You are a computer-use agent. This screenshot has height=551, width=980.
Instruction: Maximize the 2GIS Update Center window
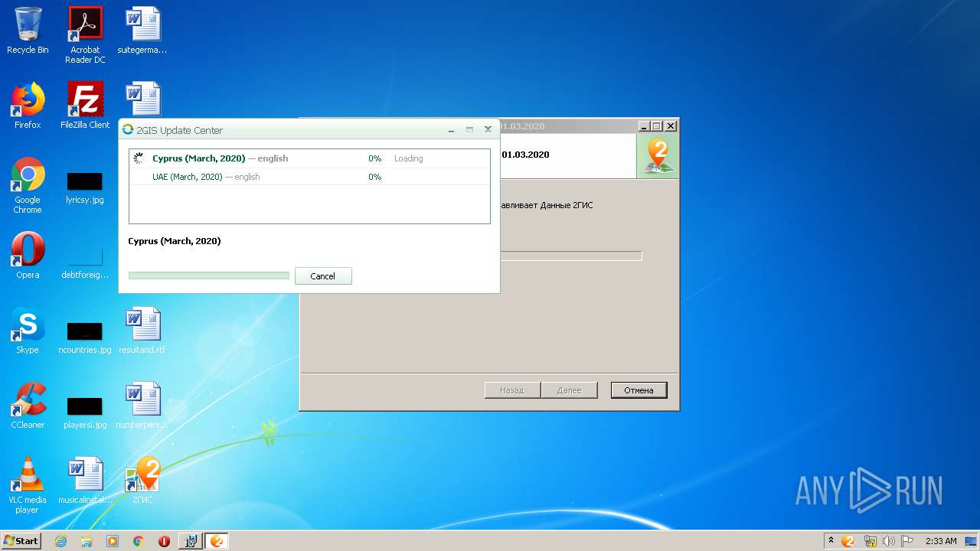point(469,130)
